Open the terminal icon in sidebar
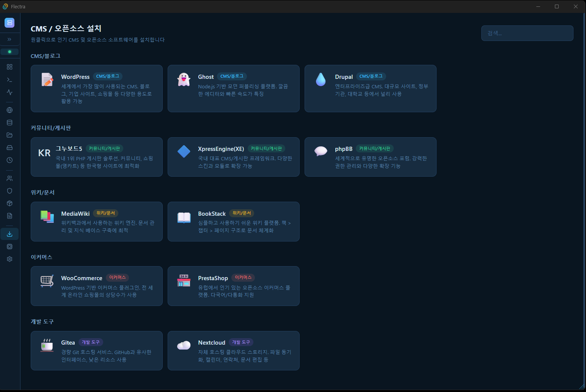The image size is (586, 392). click(9, 80)
